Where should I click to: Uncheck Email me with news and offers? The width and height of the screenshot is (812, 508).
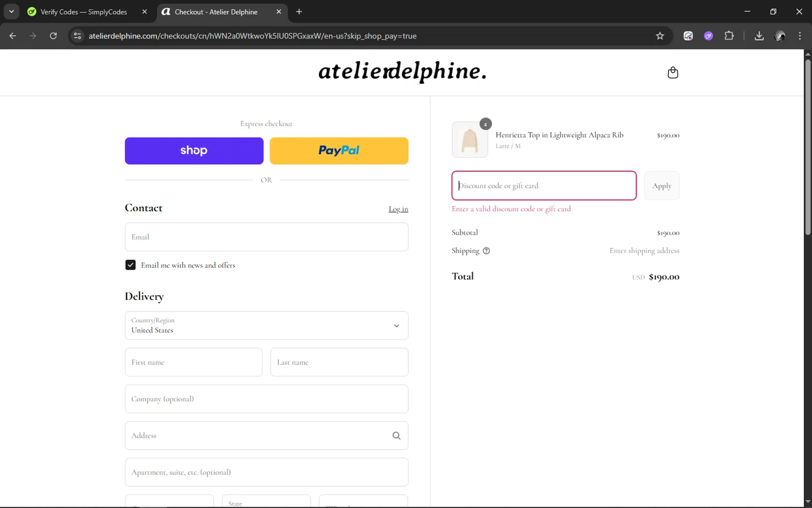pyautogui.click(x=130, y=265)
